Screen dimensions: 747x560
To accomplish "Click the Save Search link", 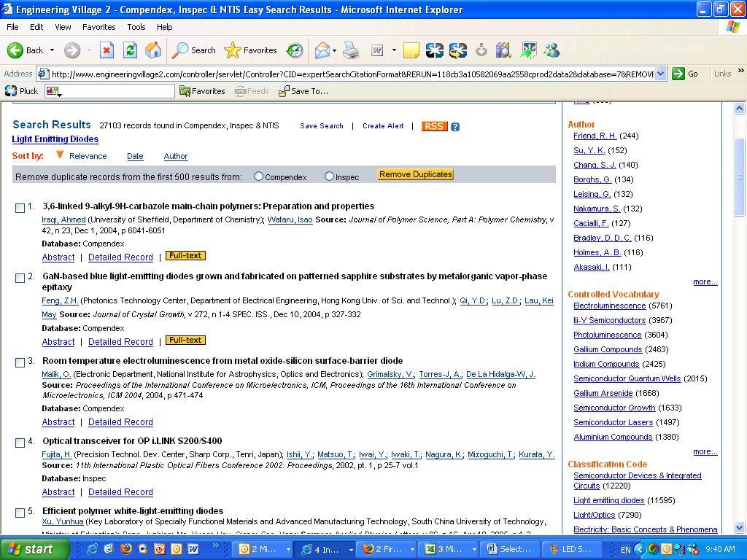I will pos(322,126).
